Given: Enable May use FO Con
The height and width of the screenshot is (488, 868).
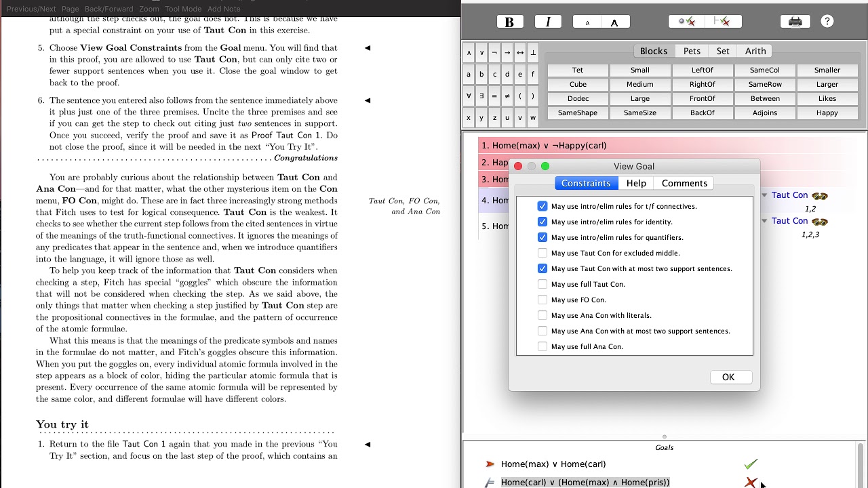Looking at the screenshot, I should [542, 300].
